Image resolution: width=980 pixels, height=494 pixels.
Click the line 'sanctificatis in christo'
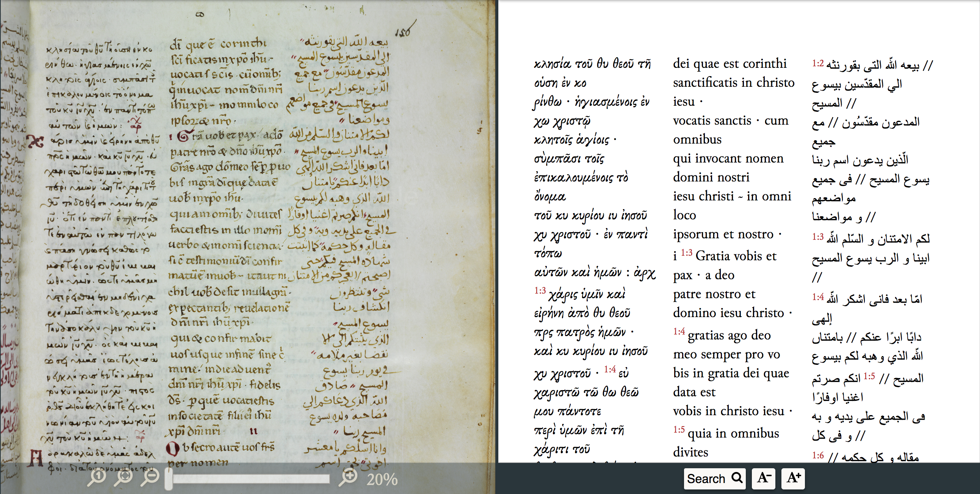734,82
